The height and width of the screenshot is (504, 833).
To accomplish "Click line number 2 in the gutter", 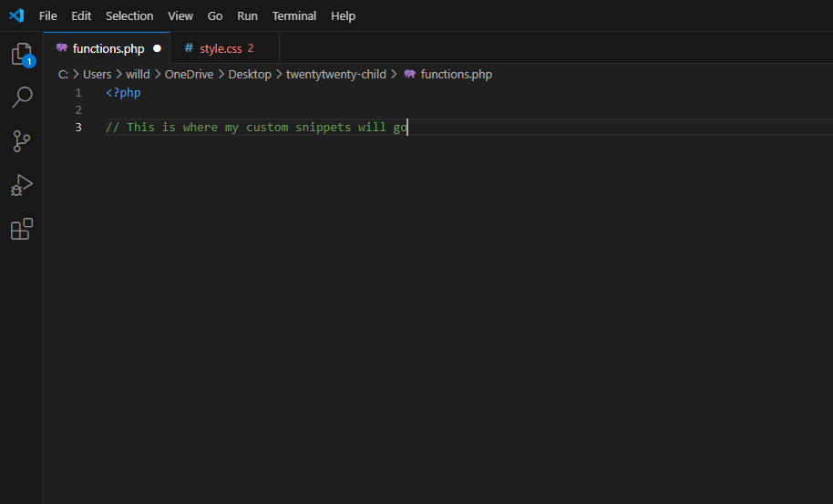I will click(78, 110).
